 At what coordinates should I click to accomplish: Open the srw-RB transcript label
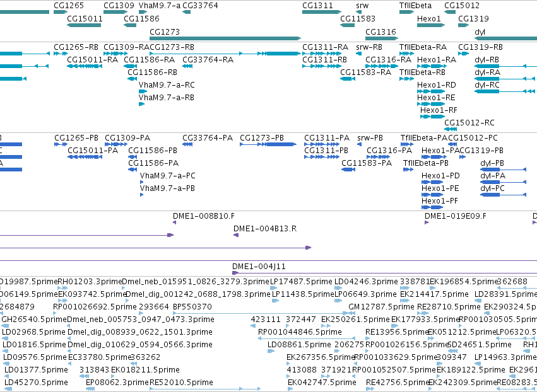pos(369,47)
